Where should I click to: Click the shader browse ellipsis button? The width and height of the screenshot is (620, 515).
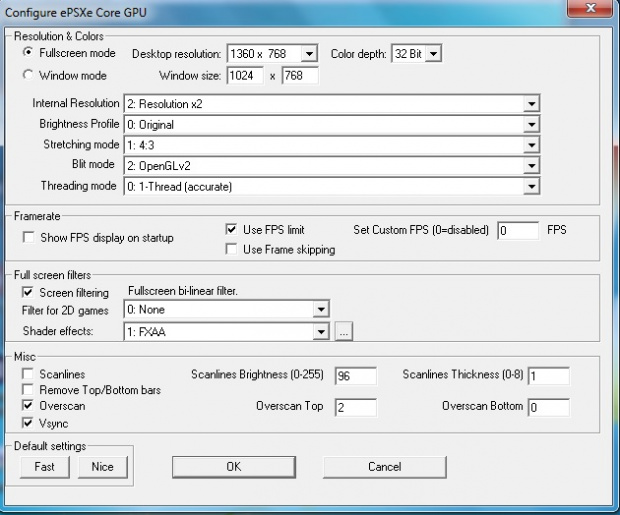344,331
